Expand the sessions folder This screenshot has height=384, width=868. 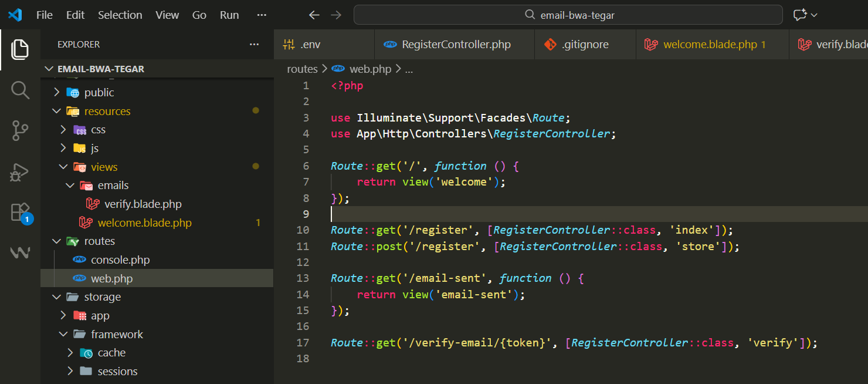(117, 372)
